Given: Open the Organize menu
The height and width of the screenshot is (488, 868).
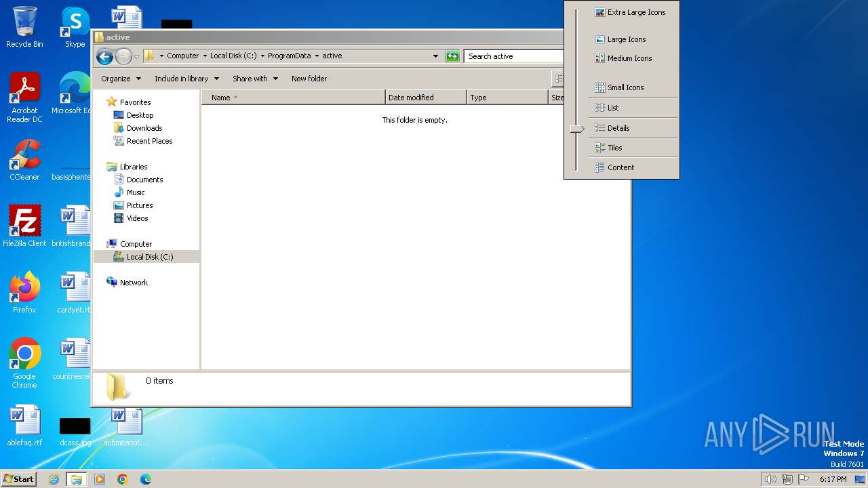Looking at the screenshot, I should (x=121, y=79).
